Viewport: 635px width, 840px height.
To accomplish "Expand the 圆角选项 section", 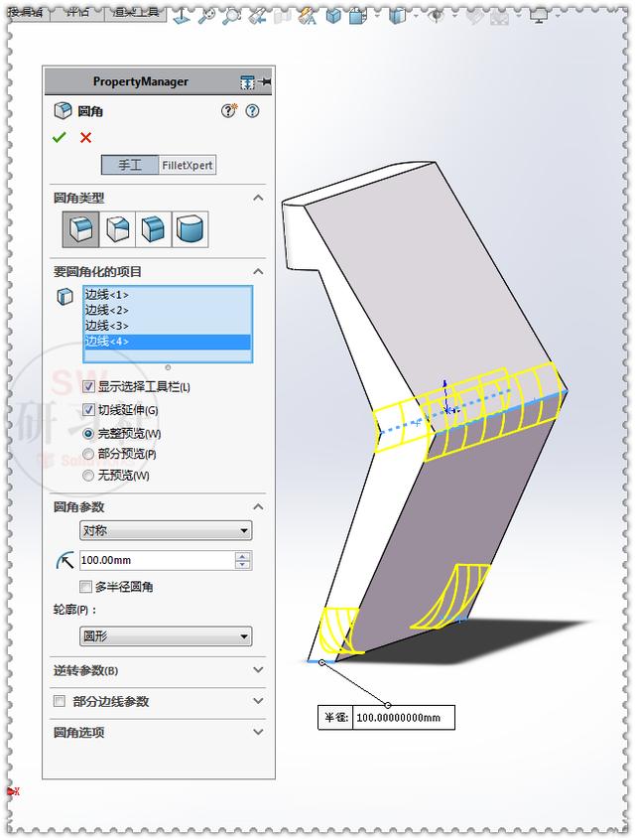I will (158, 733).
